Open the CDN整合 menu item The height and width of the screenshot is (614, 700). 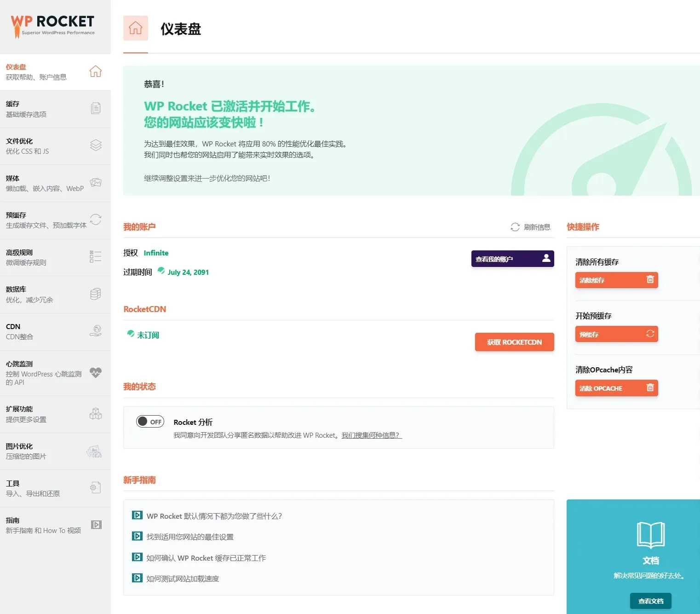(55, 332)
